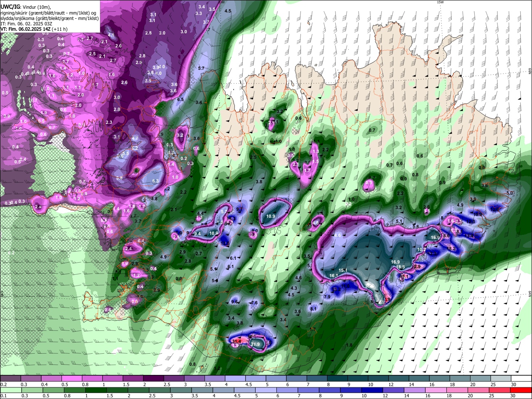
Task: Click the 2.4 value on the pink patch
Action: click(x=128, y=249)
